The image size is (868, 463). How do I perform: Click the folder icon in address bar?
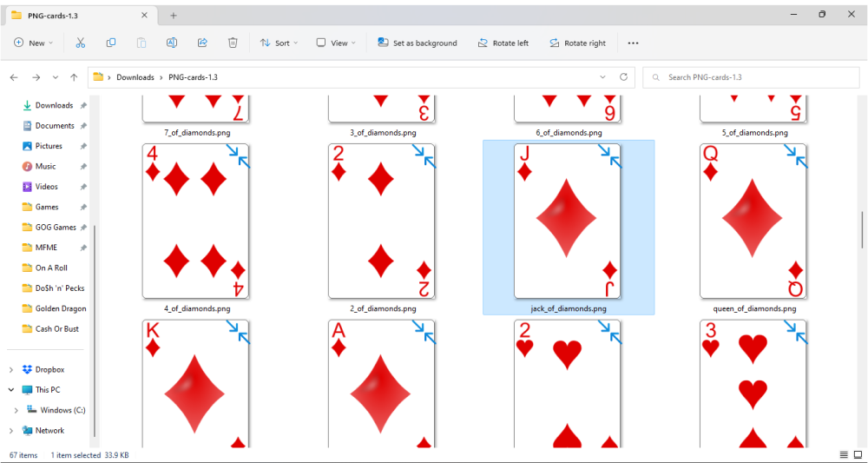(98, 77)
